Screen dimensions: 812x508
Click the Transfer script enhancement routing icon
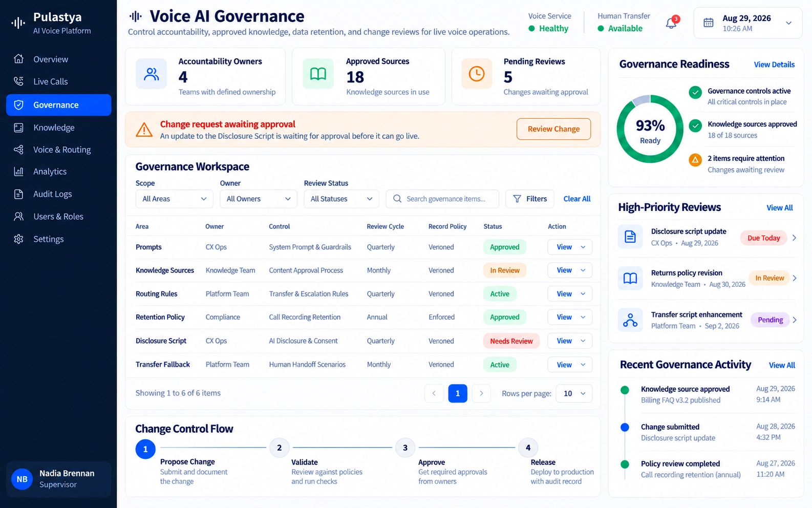pos(630,320)
